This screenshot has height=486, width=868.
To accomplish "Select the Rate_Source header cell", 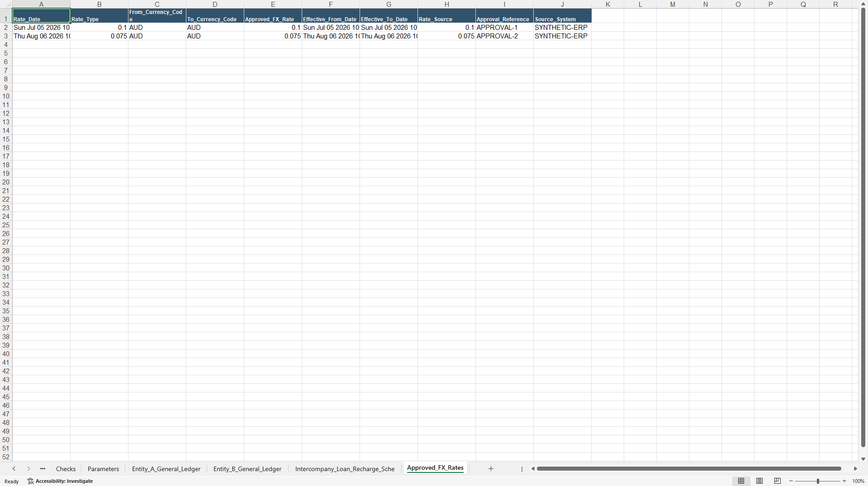I will tap(446, 16).
